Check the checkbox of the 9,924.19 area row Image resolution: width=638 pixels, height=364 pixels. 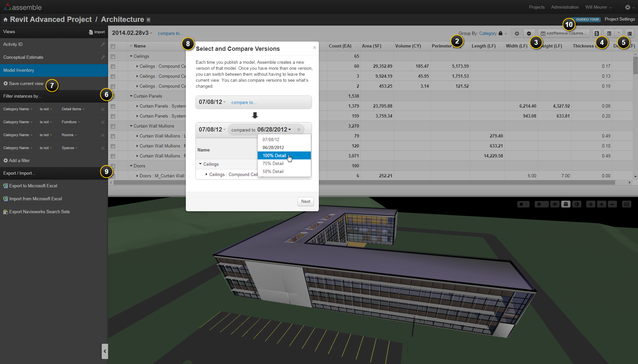click(113, 76)
